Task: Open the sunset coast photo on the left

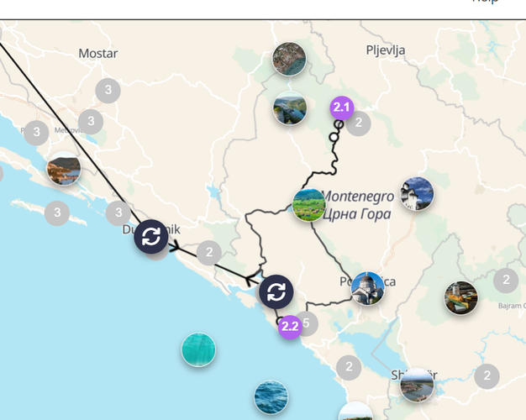Action: click(x=65, y=170)
